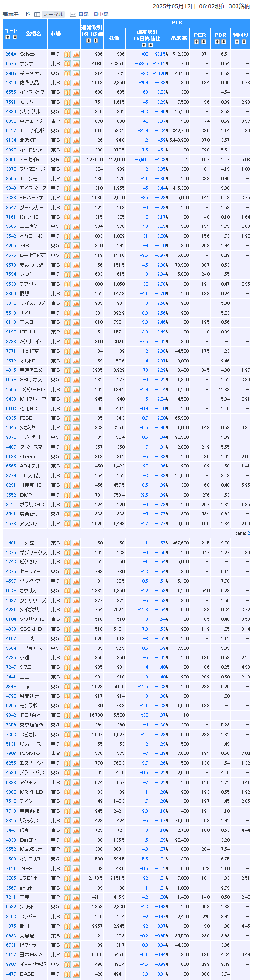This screenshot has width=253, height=980.
Task: Select the イーロジット name cell
Action: 33,150
